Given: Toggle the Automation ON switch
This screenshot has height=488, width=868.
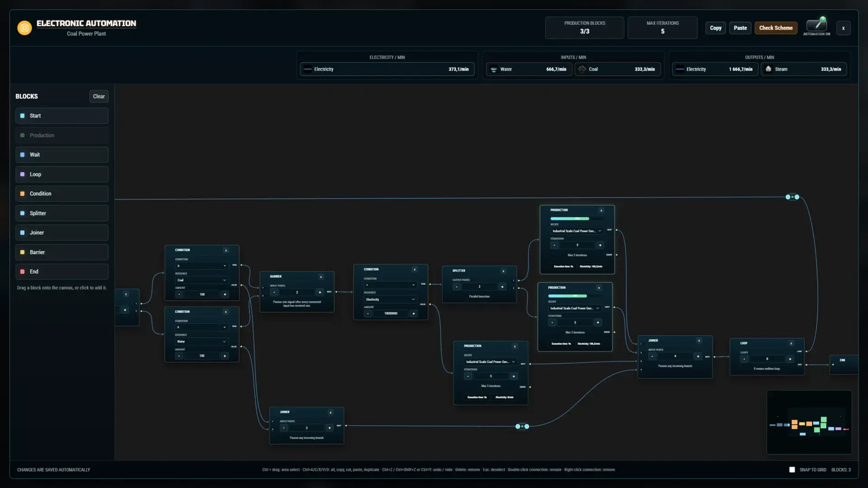Looking at the screenshot, I should [x=817, y=24].
